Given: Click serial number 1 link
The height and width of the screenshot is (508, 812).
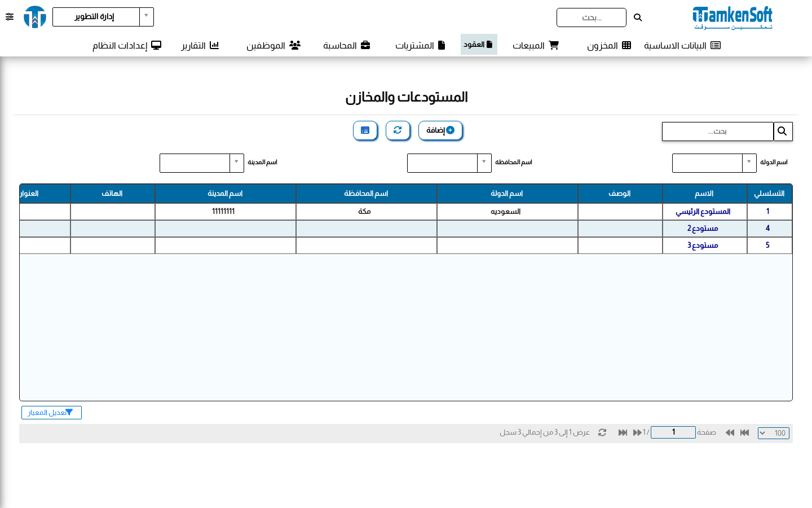Looking at the screenshot, I should click(x=767, y=211).
